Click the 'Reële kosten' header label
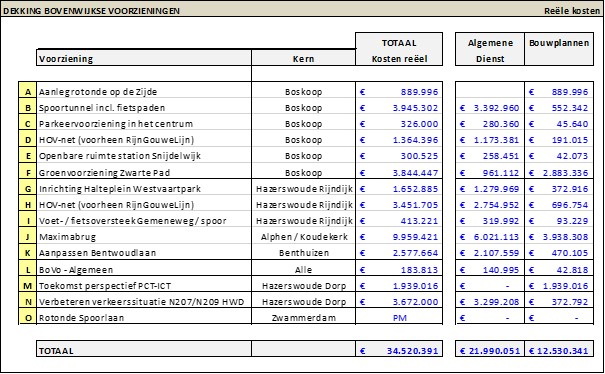 click(572, 11)
